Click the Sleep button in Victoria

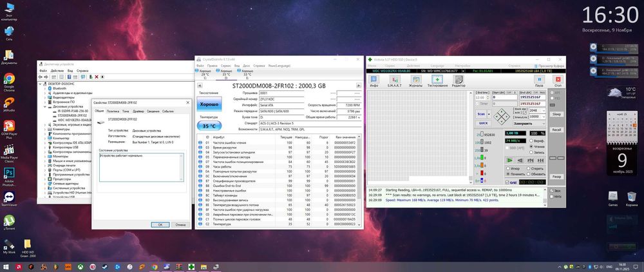tap(556, 114)
